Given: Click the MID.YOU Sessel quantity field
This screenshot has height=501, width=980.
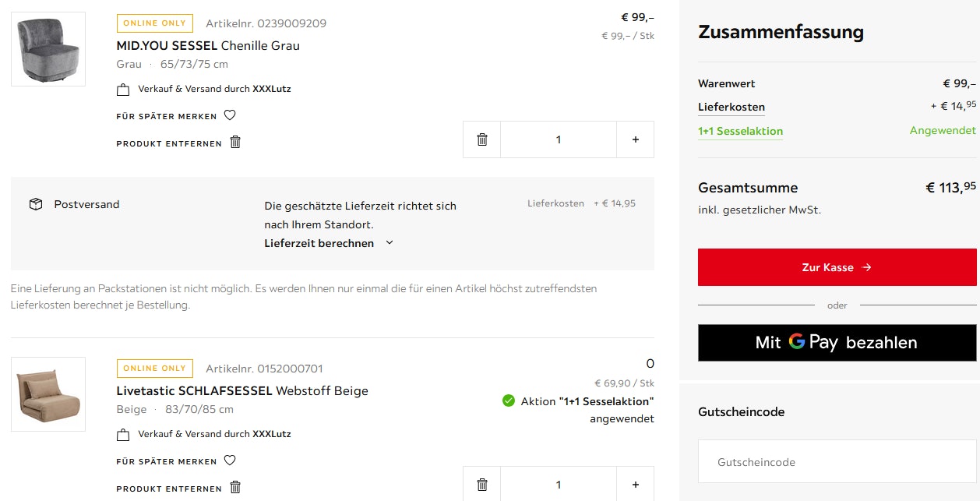Looking at the screenshot, I should [x=558, y=139].
